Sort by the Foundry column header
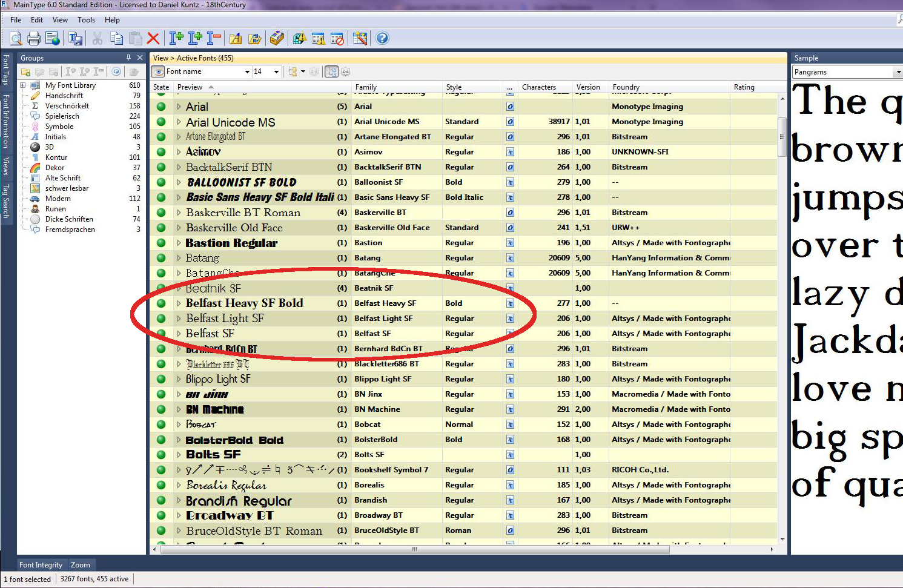The image size is (903, 588). click(x=669, y=87)
